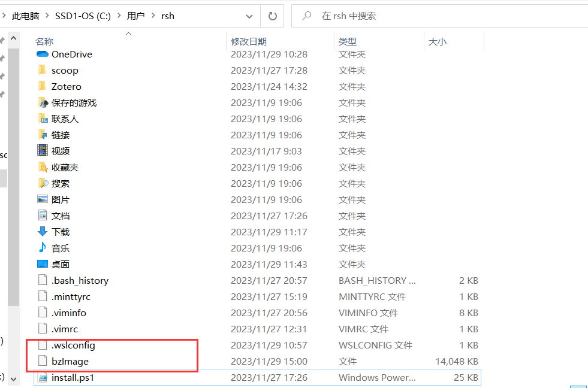Select the bzImage file
588x388 pixels.
70,361
